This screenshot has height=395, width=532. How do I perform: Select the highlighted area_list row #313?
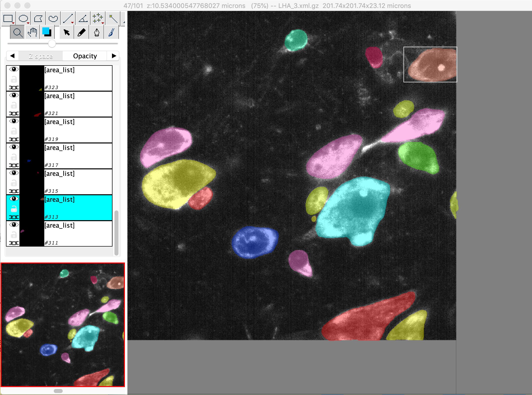tap(59, 208)
